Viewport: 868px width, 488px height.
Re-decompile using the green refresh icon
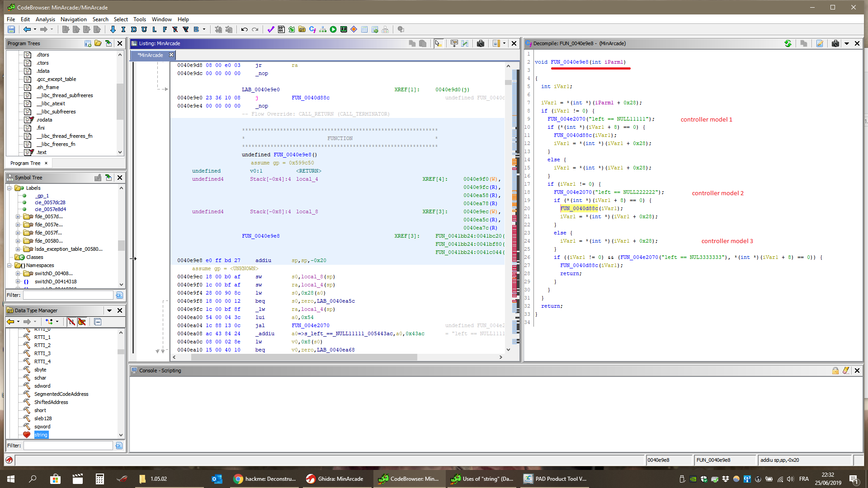click(x=788, y=43)
